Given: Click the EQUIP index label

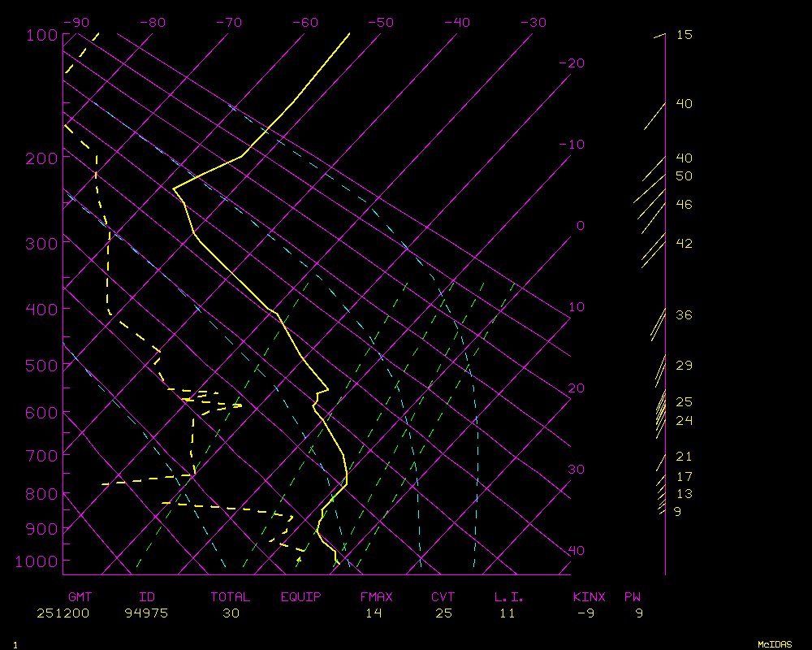Looking at the screenshot, I should tap(301, 597).
